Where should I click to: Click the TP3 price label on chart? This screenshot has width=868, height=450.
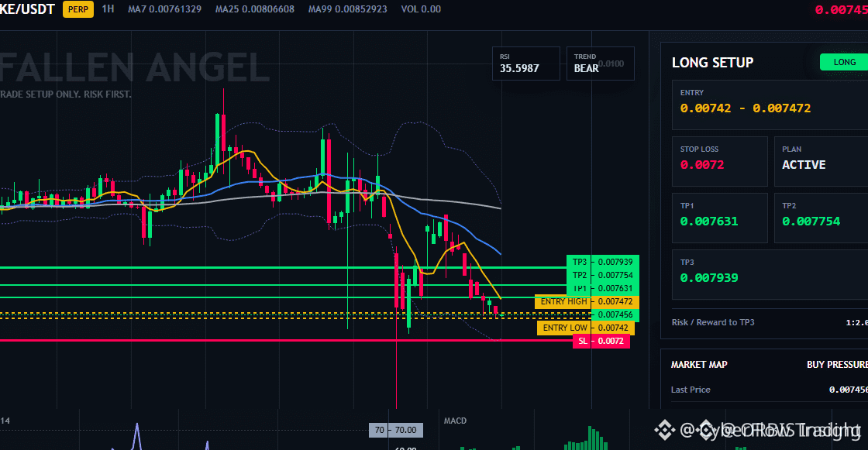[603, 262]
